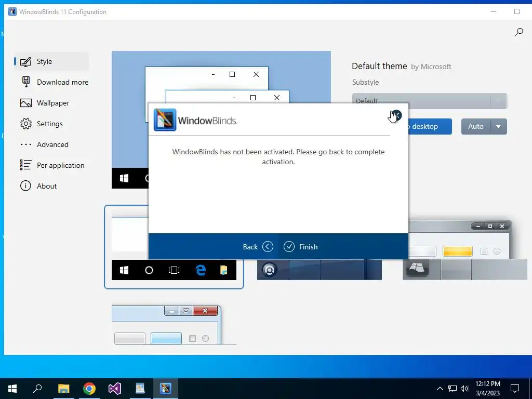Viewport: 532px width, 399px height.
Task: Click the WindowBlinds title bar app icon
Action: 12,11
